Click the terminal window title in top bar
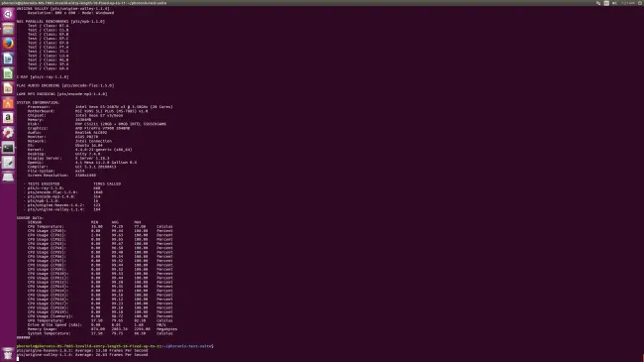This screenshot has width=644, height=362. pos(84,3)
